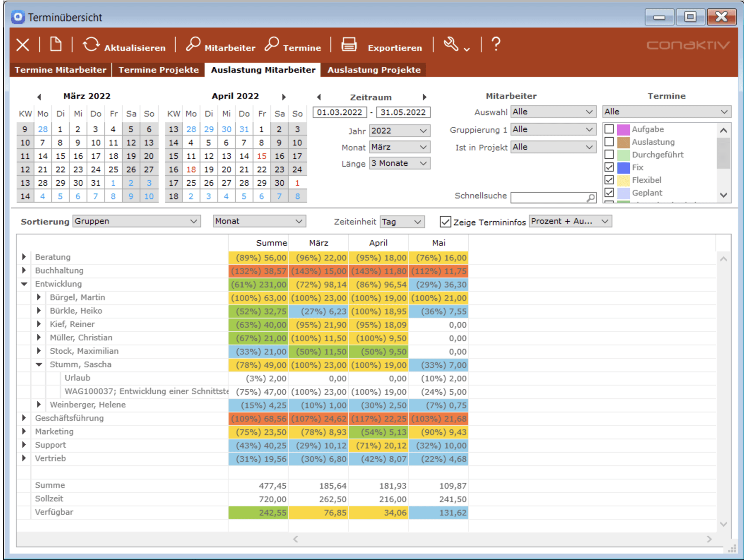Uncheck the Fix checkbox
Viewport: 747px width, 560px height.
pyautogui.click(x=609, y=167)
